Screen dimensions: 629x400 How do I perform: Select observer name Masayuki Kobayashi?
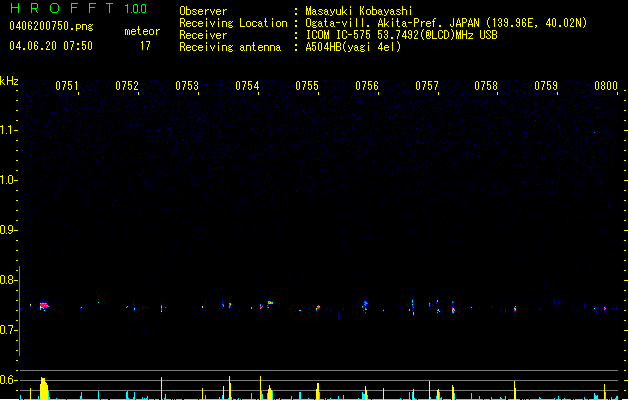coord(359,11)
